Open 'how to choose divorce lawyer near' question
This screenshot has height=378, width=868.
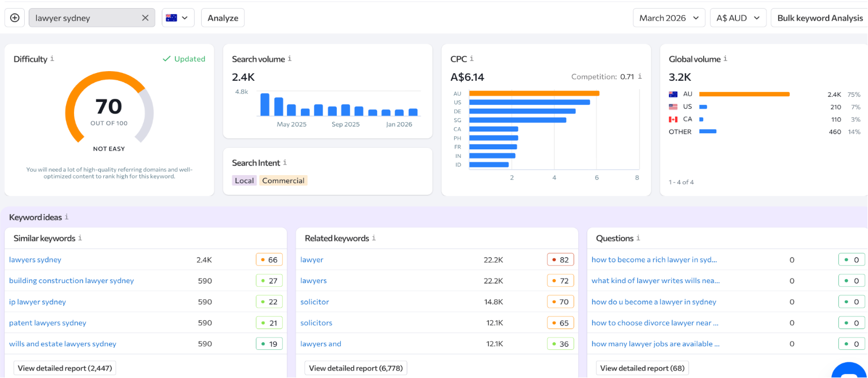655,322
